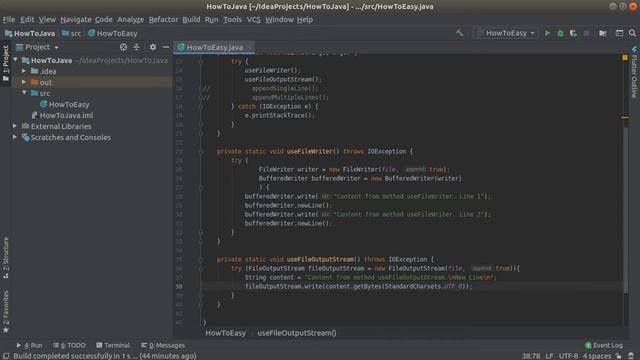Open the Tools menu
The image size is (640, 360).
(x=232, y=19)
